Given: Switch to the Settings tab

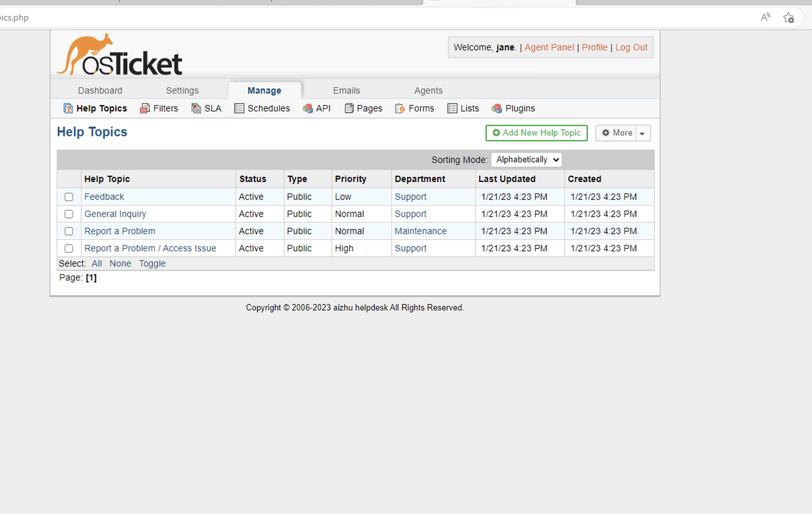Looking at the screenshot, I should click(x=182, y=91).
